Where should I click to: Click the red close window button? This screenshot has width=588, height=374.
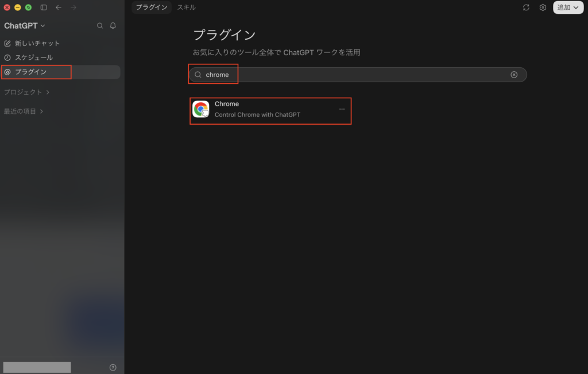7,7
